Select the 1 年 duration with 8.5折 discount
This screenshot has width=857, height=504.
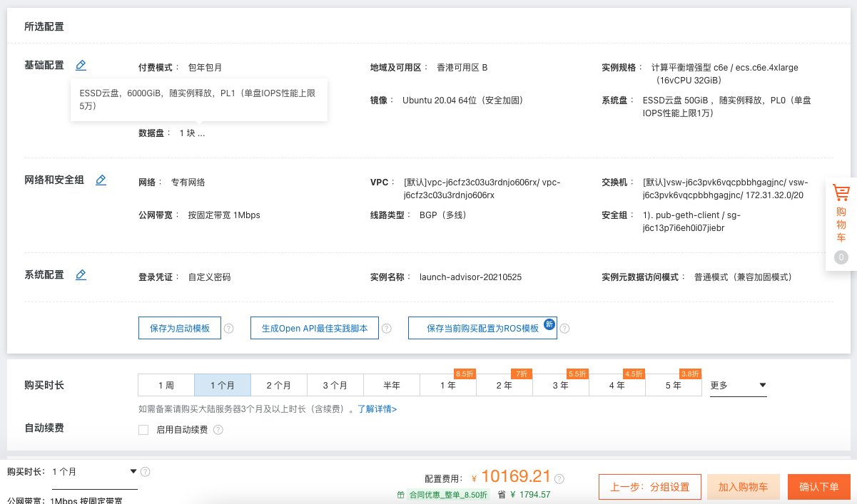pyautogui.click(x=448, y=386)
